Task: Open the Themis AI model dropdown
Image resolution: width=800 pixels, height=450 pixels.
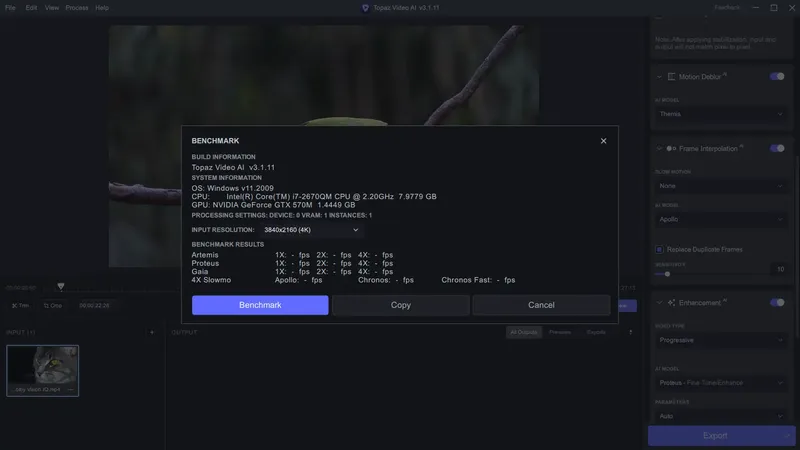Action: [720, 114]
